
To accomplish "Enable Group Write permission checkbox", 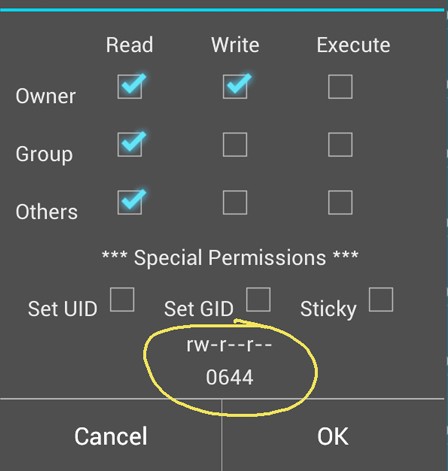I will (235, 144).
